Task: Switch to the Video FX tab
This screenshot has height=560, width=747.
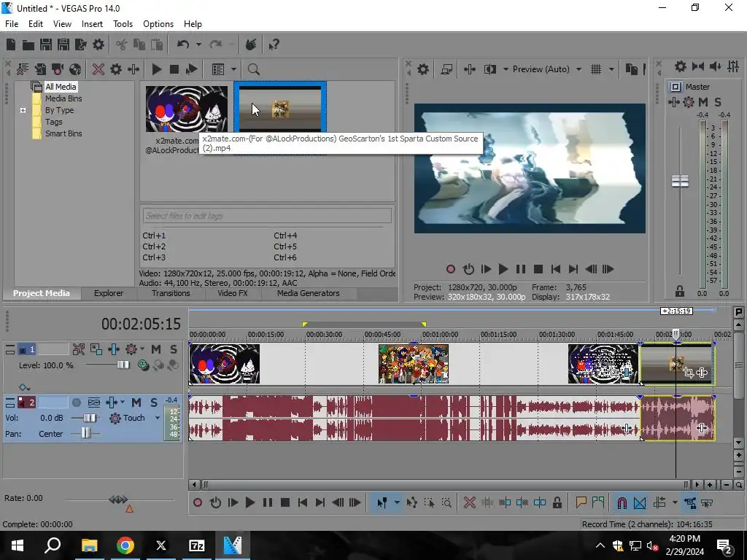Action: click(233, 293)
